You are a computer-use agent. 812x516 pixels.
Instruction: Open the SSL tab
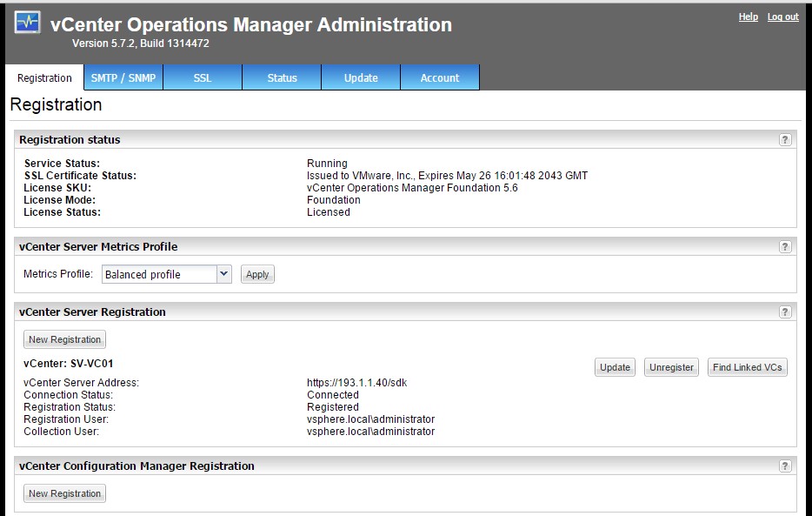click(x=203, y=77)
